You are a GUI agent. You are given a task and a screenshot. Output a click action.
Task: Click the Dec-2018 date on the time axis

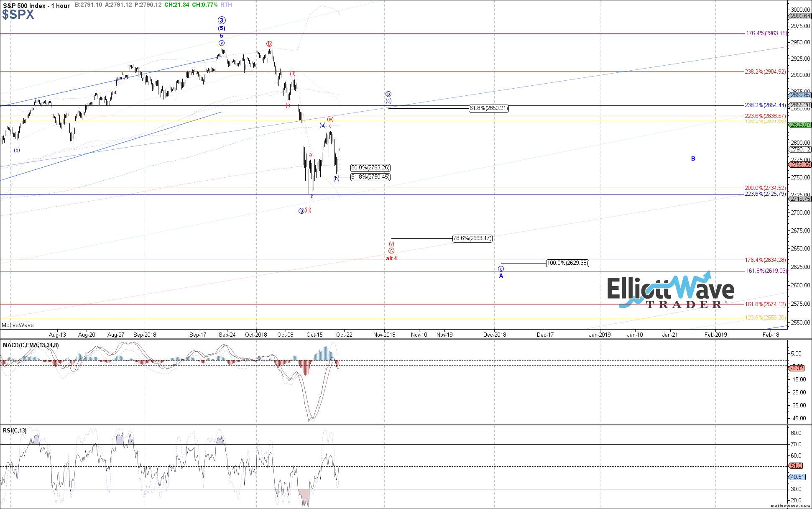[x=495, y=335]
